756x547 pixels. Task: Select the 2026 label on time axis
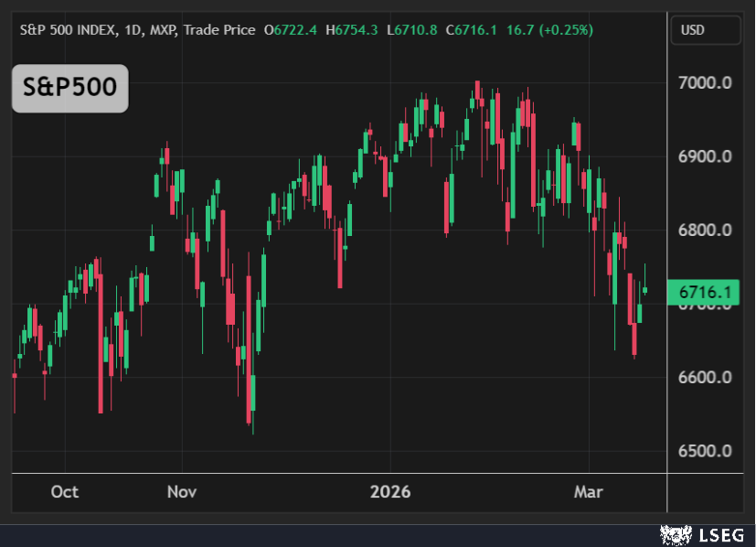[390, 492]
